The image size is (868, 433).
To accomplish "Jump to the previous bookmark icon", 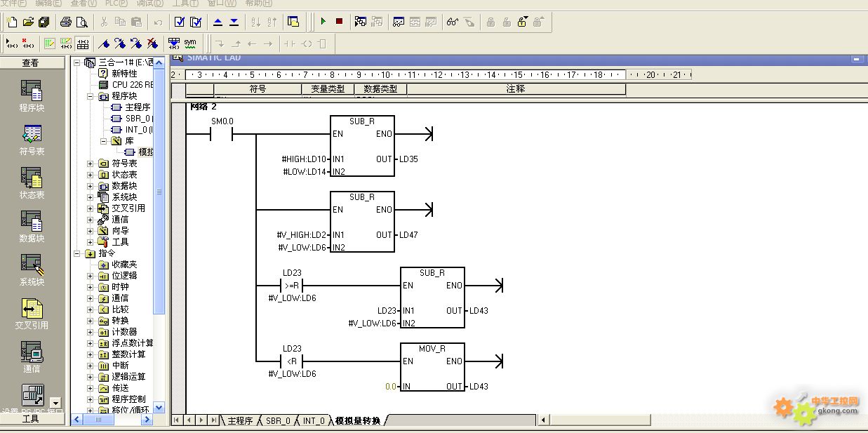I will (136, 44).
